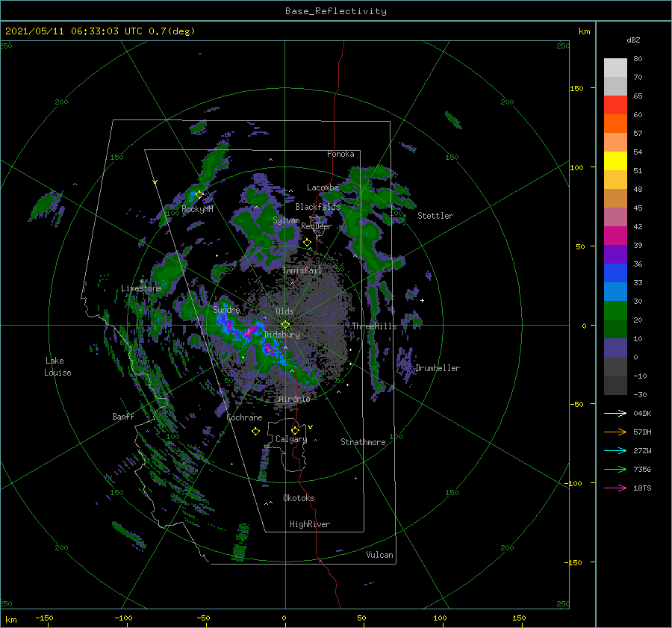Click the 57DM legend label
This screenshot has height=628, width=672.
click(642, 432)
